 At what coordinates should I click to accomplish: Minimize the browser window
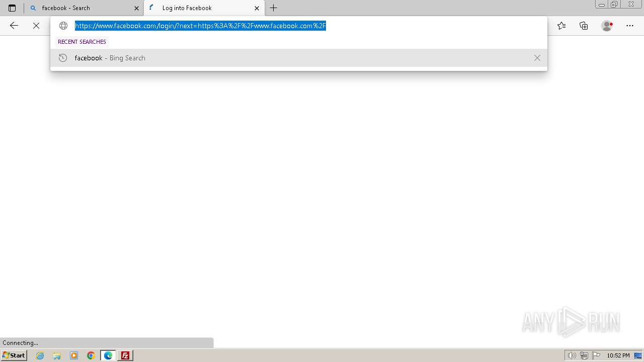[601, 5]
